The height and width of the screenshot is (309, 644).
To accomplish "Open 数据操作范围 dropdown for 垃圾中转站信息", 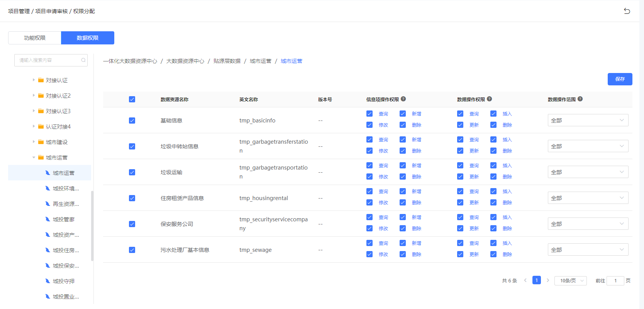I will tap(588, 146).
